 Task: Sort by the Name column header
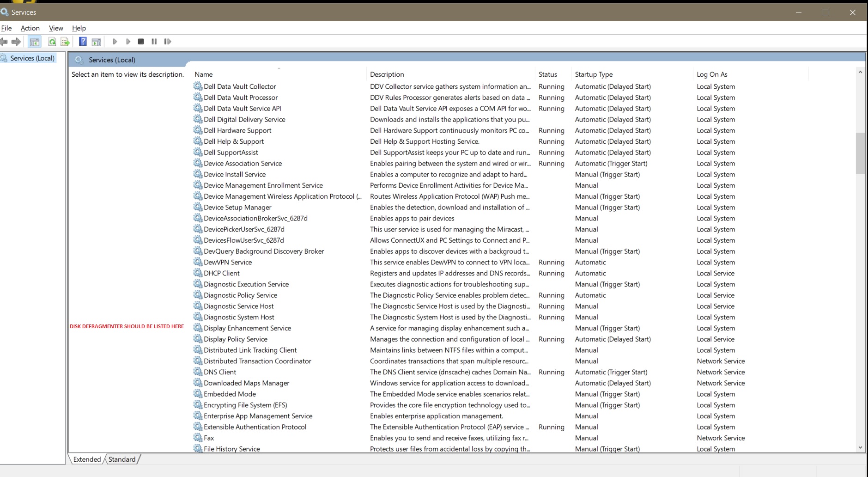pos(279,74)
